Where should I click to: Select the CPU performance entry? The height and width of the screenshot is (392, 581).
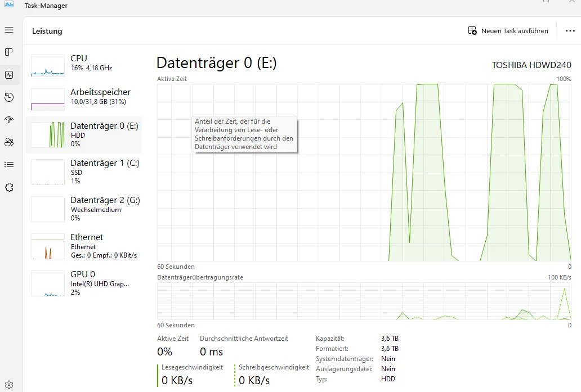click(x=84, y=65)
